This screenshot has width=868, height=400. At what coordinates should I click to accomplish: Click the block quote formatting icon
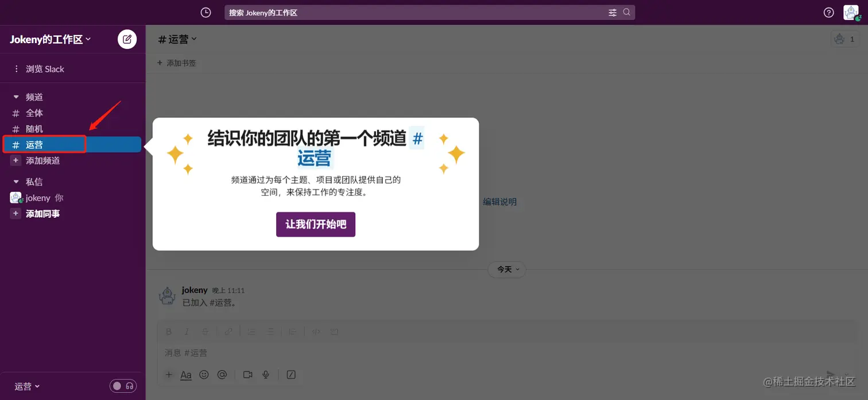point(293,332)
